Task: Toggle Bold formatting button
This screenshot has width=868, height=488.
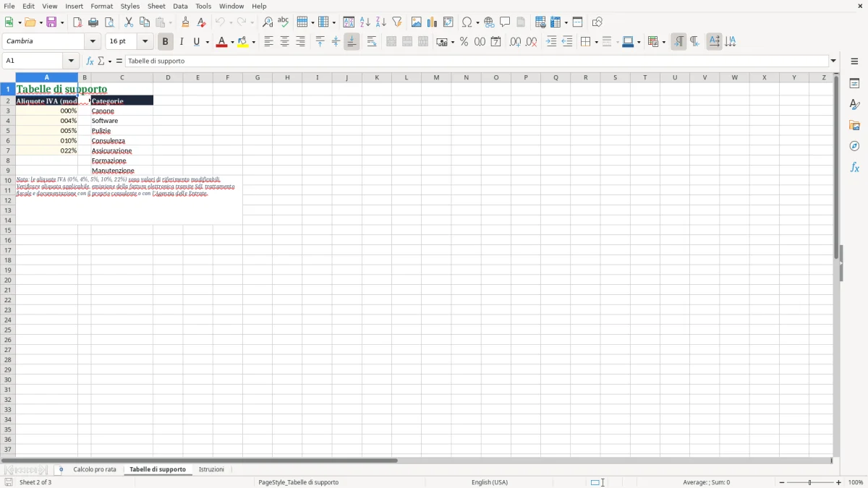Action: pos(166,42)
